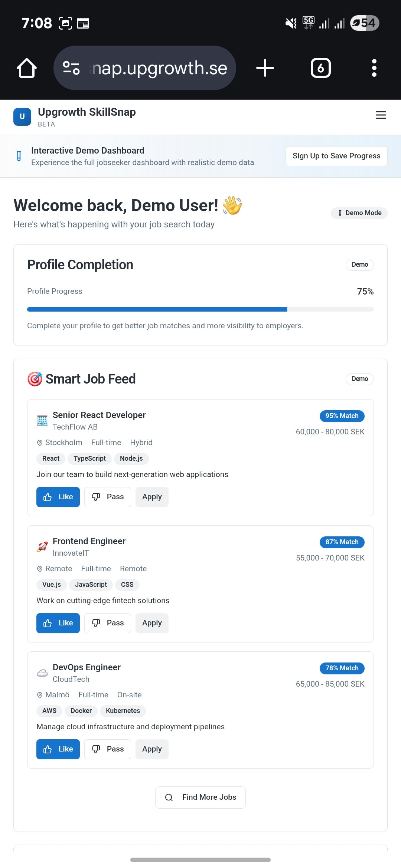This screenshot has height=868, width=401.
Task: Tap the Demo Mode badge
Action: pos(359,213)
